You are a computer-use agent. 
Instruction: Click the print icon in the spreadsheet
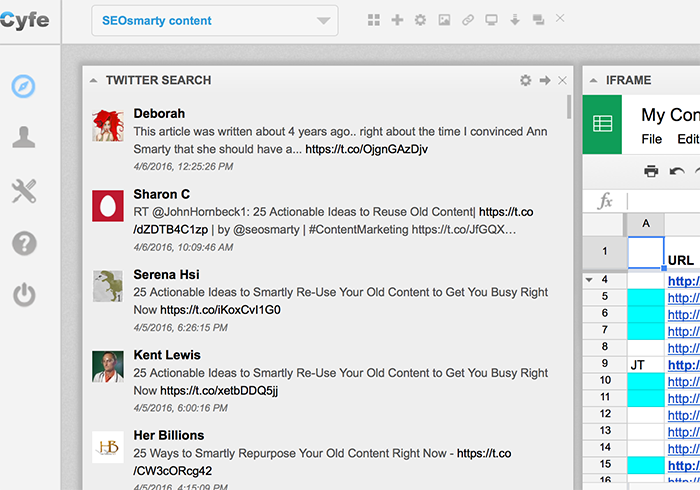[651, 171]
